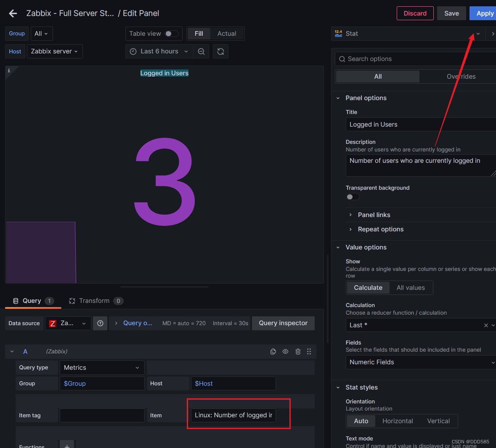Set orientation to Horizontal
Screen dimensions: 496x448
tap(398, 421)
